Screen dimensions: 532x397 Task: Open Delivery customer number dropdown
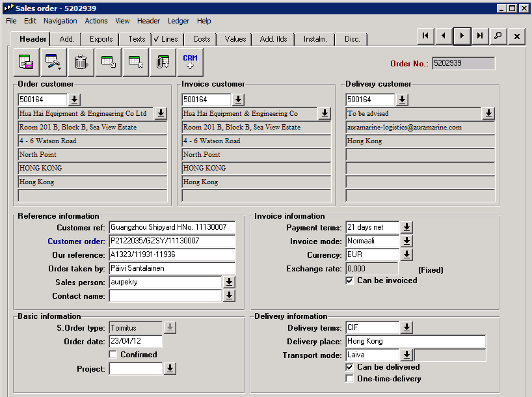[x=402, y=100]
